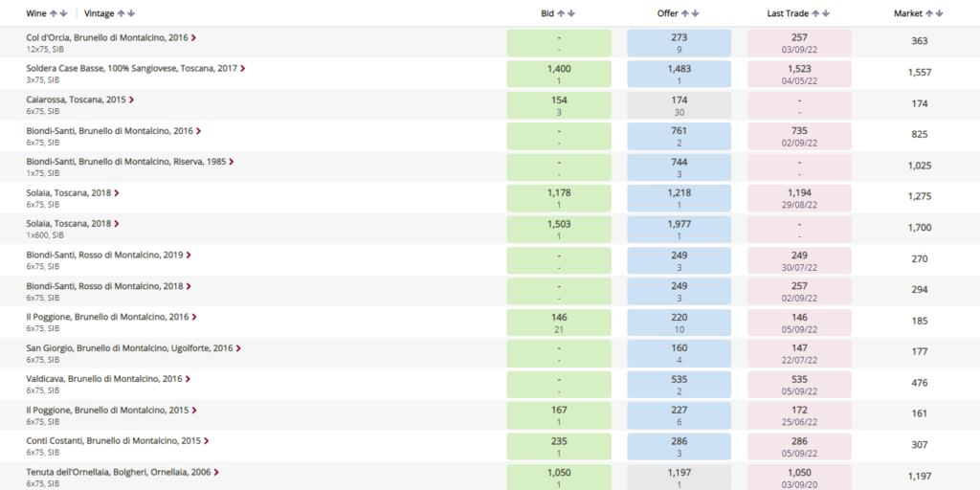Sort Offer column ascending arrow

[685, 13]
